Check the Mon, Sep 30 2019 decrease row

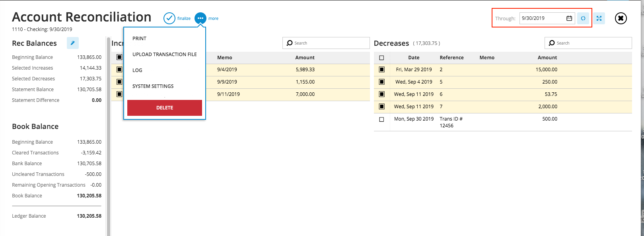[x=382, y=119]
